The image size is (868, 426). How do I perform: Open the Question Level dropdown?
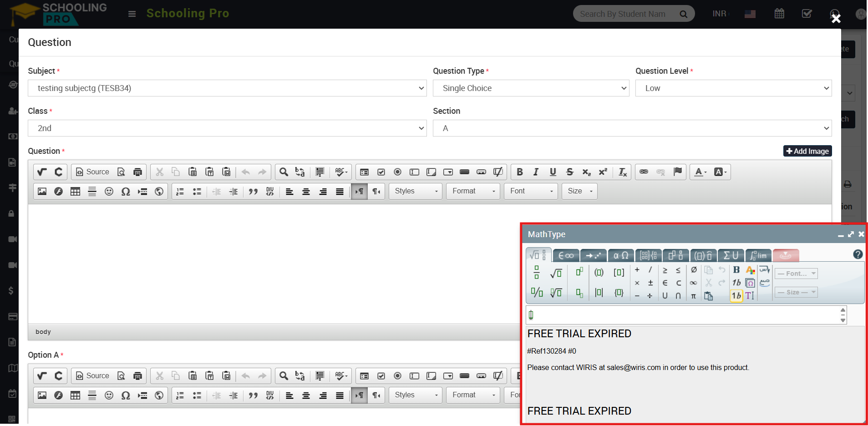(734, 88)
